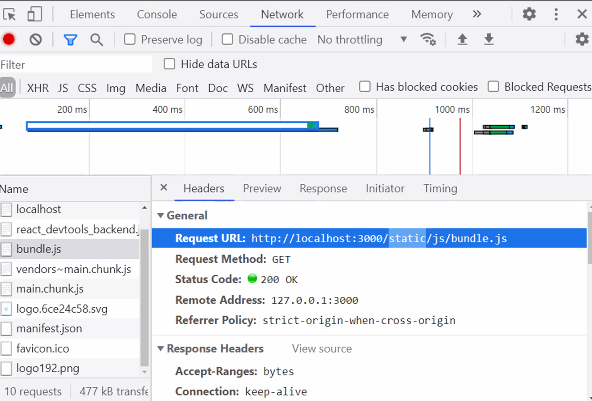Filter requests by WS
Viewport: 592px width, 401px height.
pyautogui.click(x=245, y=88)
